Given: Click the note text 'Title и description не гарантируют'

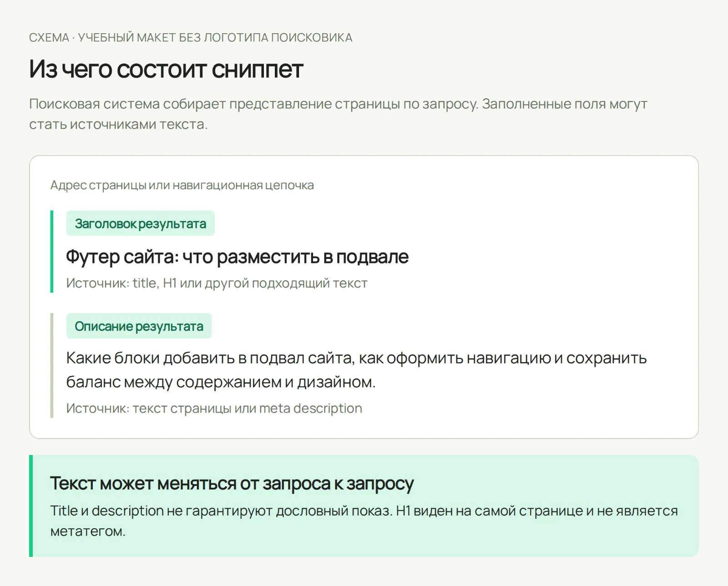Looking at the screenshot, I should click(x=364, y=521).
